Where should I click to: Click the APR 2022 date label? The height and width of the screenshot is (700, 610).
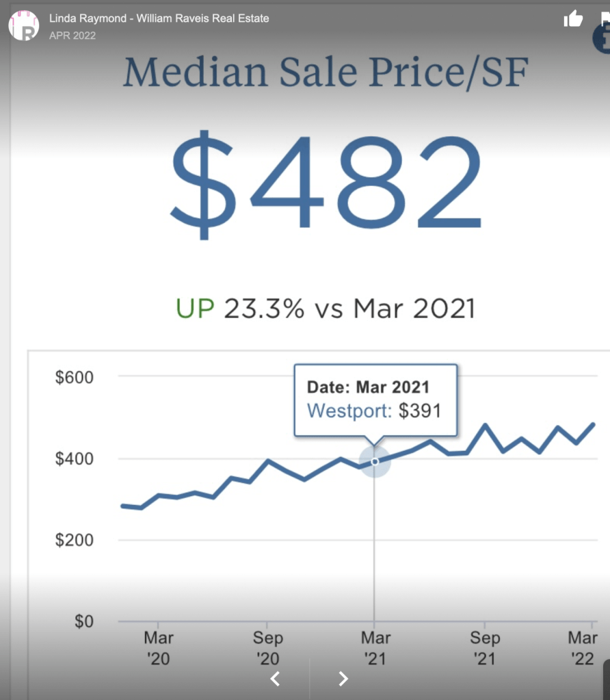(x=72, y=36)
